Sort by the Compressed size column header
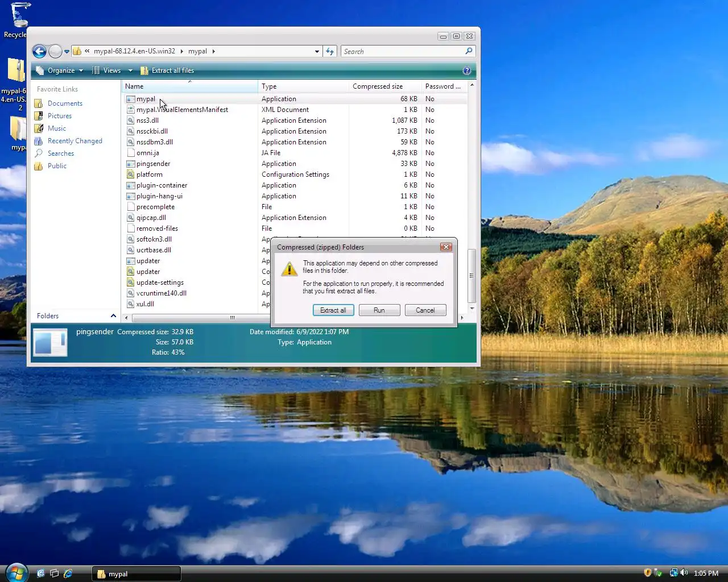This screenshot has width=728, height=582. pos(385,86)
